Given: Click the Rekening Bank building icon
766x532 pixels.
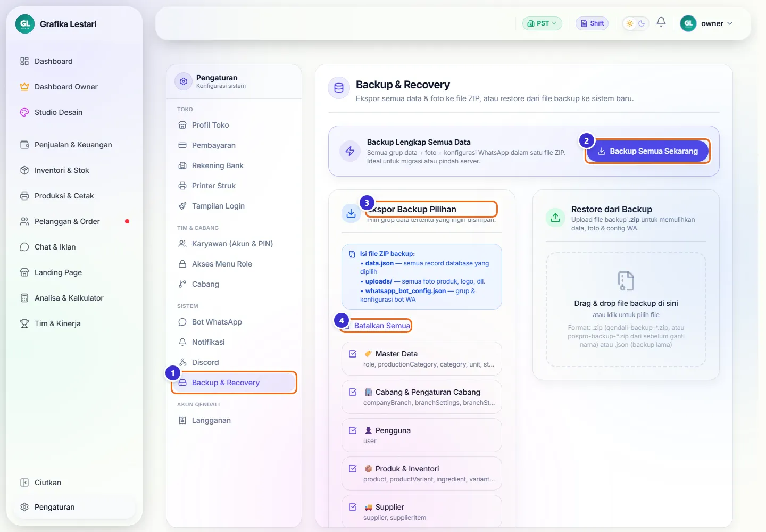Looking at the screenshot, I should [182, 165].
